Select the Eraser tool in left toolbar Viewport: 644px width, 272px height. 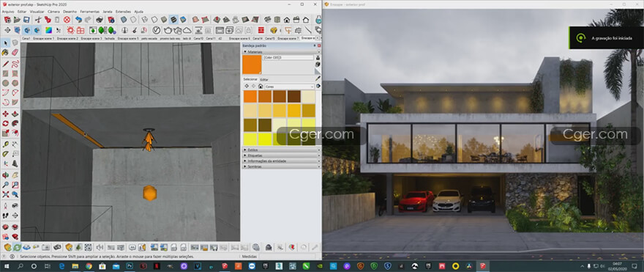[x=15, y=52]
